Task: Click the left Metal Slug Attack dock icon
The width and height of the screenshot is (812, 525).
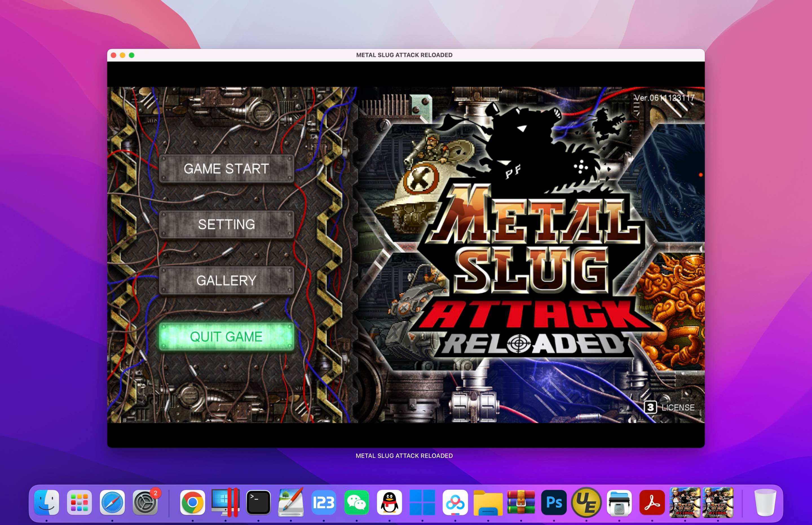Action: (x=685, y=502)
